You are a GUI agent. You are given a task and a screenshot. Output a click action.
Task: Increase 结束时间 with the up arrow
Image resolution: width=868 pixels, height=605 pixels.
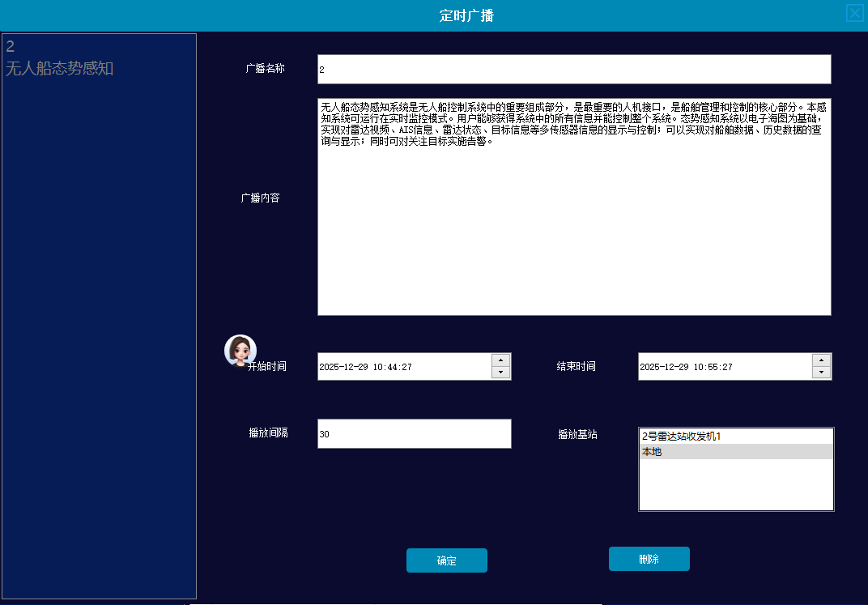[822, 360]
